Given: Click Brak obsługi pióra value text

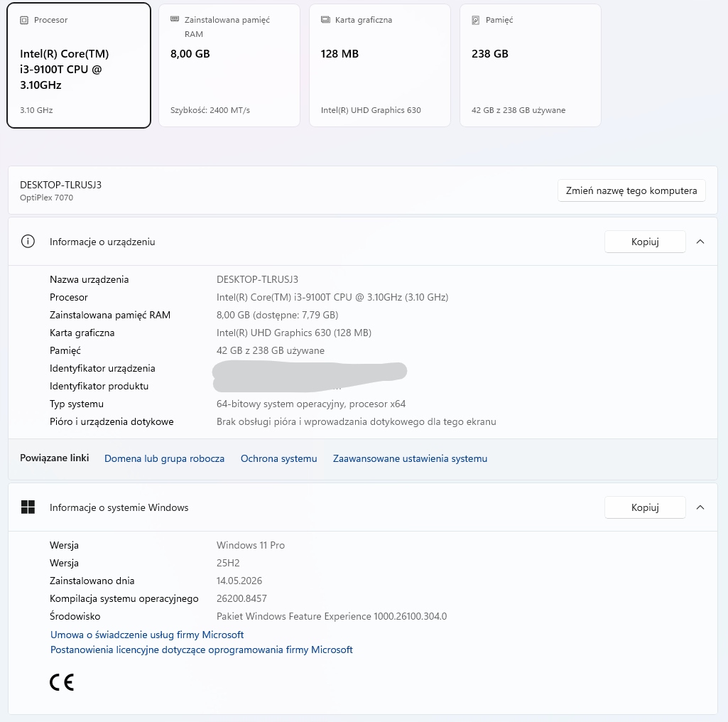Looking at the screenshot, I should click(x=356, y=421).
